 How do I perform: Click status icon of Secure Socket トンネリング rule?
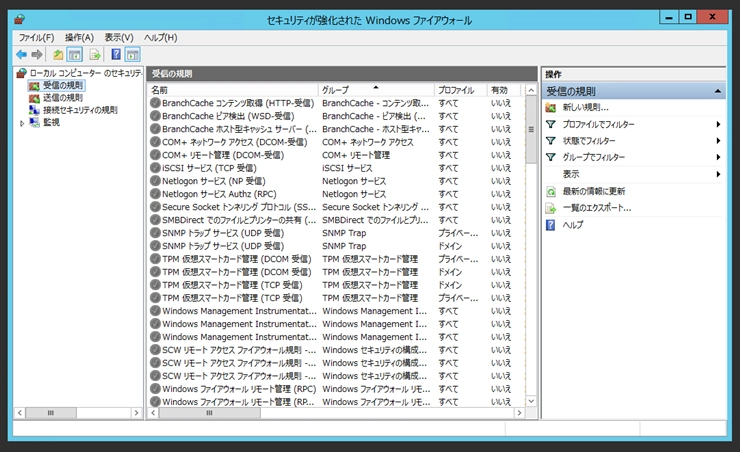(x=155, y=207)
